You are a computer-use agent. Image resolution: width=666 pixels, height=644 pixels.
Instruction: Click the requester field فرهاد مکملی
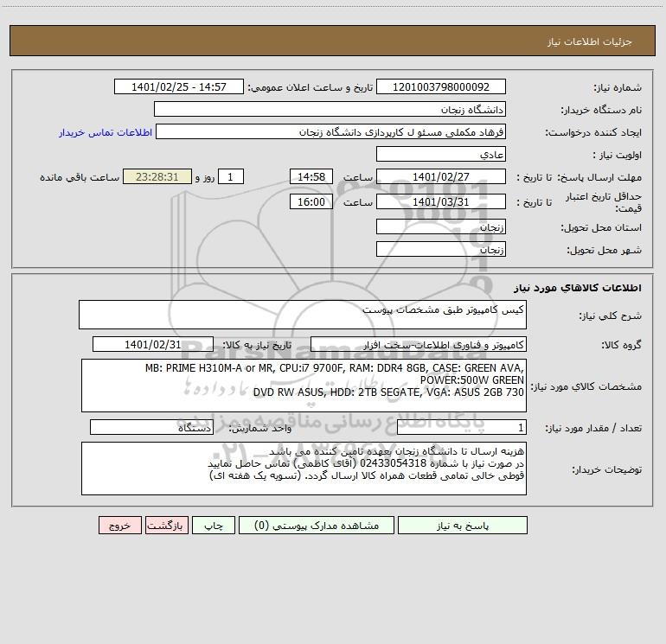(330, 132)
